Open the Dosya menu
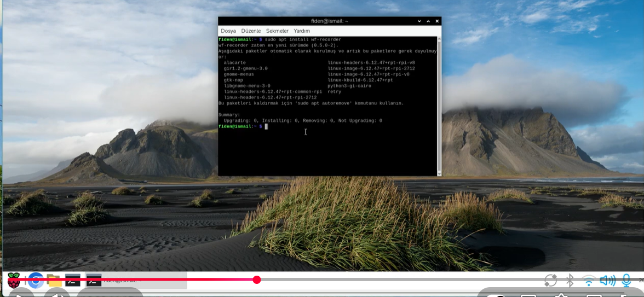Viewport: 644px width, 297px height. [x=228, y=31]
